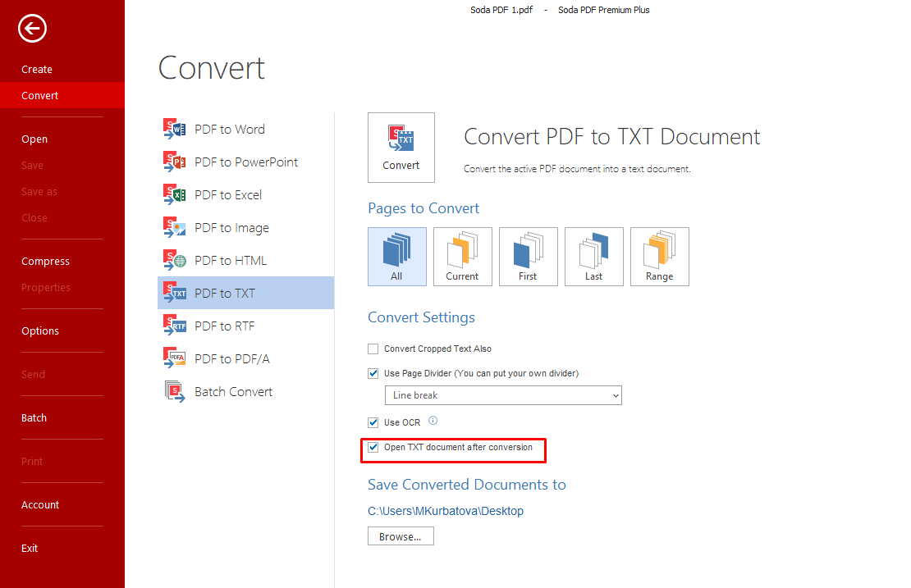Click the PDF to HTML icon
Viewport: 911px width, 588px height.
[174, 260]
